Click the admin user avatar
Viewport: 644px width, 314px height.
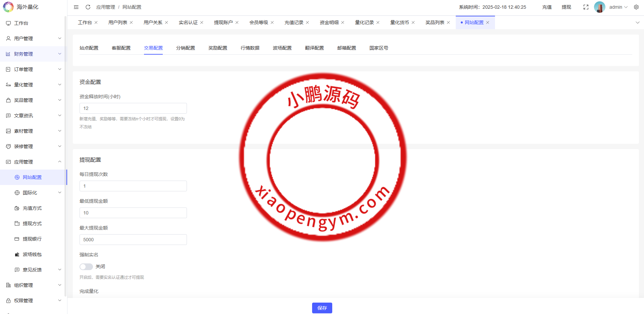(599, 7)
